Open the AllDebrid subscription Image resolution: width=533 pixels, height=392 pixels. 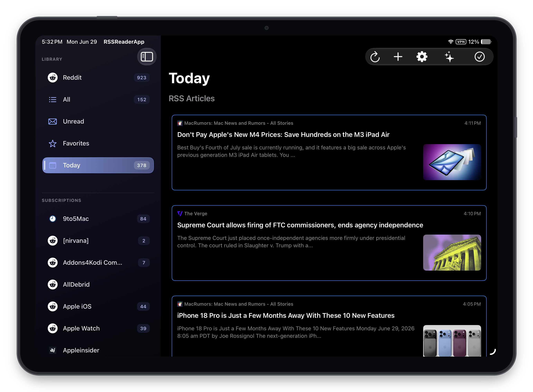(98, 285)
